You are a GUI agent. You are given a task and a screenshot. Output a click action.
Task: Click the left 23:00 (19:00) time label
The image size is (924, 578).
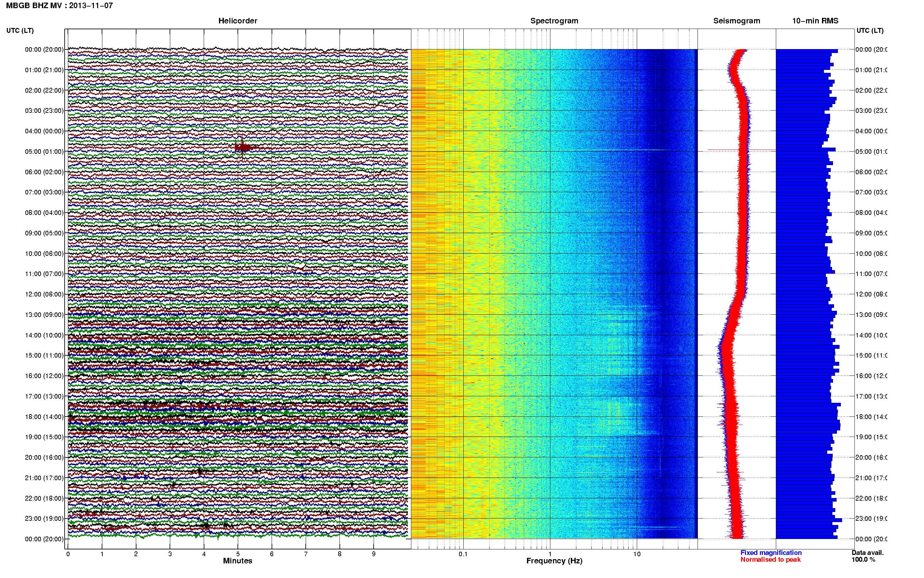pos(44,519)
